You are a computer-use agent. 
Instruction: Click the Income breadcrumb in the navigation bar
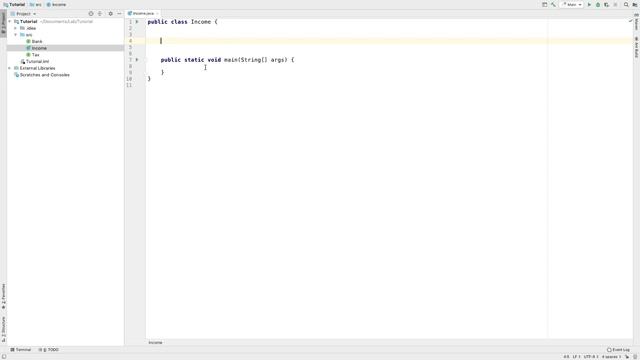pyautogui.click(x=56, y=4)
